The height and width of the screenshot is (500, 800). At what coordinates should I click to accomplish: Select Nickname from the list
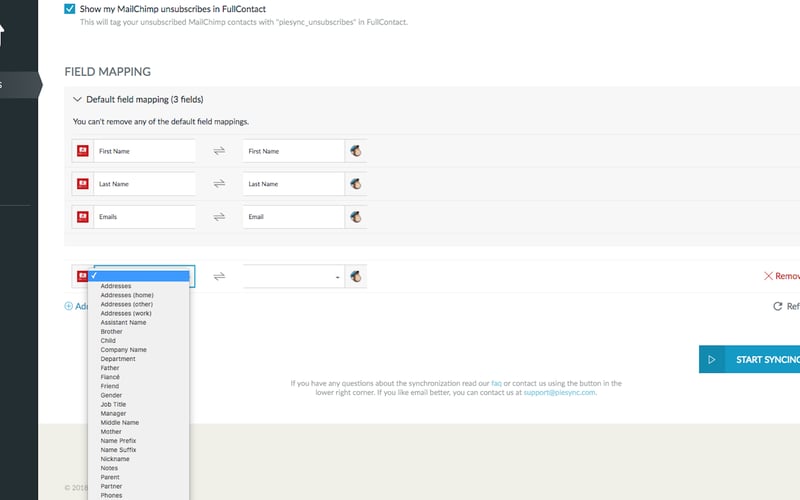tap(115, 459)
